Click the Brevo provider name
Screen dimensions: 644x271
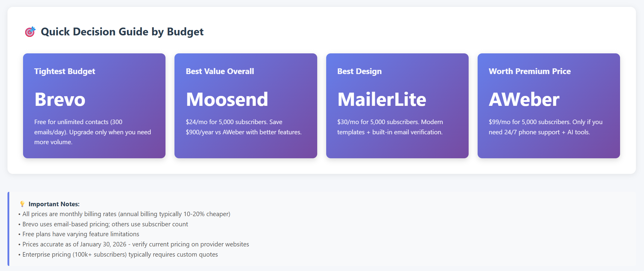pos(60,99)
